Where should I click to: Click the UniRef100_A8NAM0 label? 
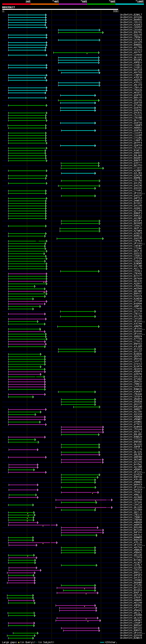pyautogui.click(x=131, y=600)
